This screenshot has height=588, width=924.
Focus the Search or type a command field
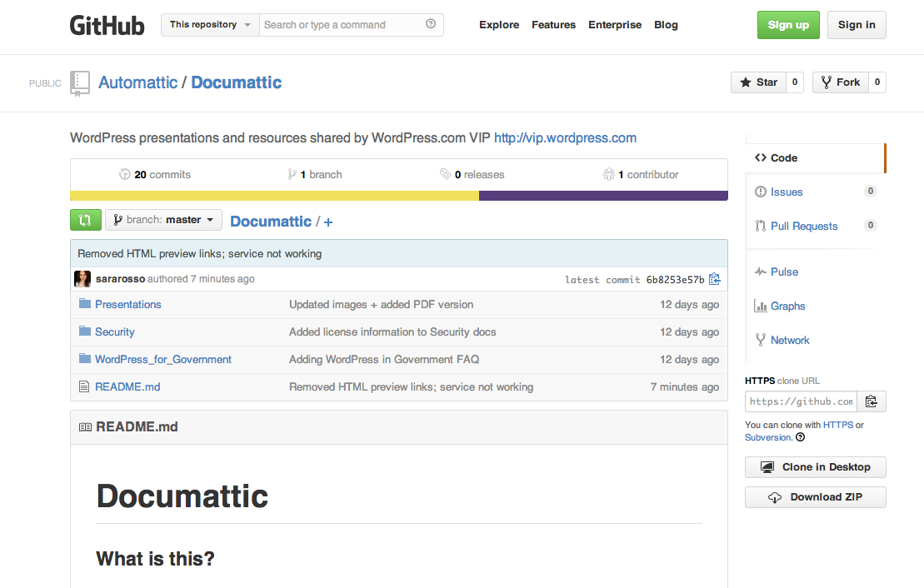coord(352,25)
